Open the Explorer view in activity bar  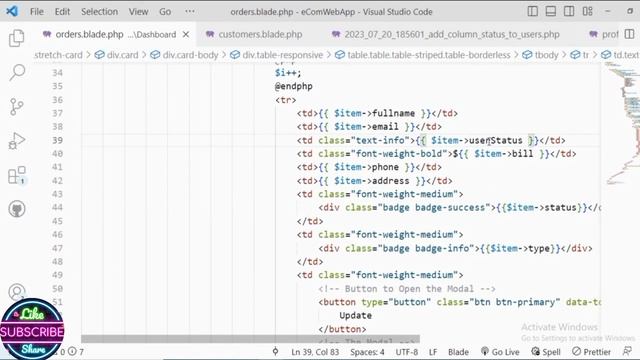point(17,38)
